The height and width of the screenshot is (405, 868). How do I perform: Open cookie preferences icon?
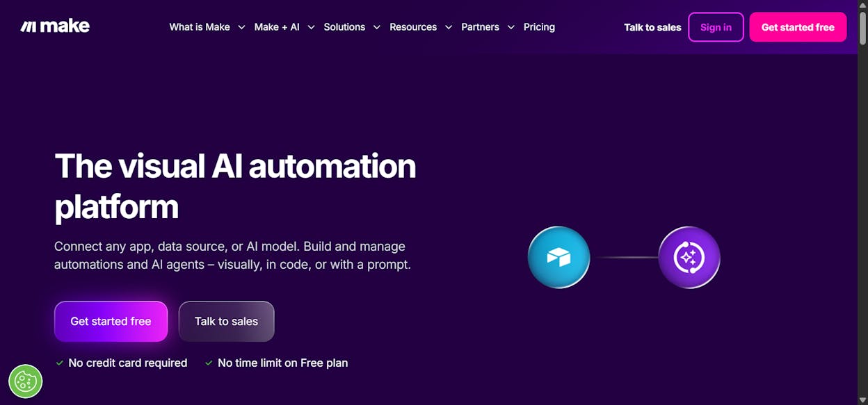[x=26, y=381]
